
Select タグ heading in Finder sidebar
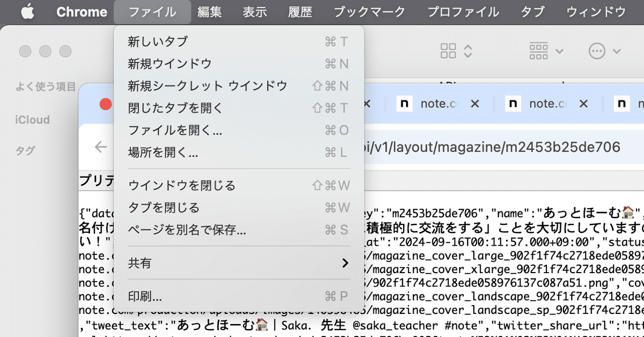click(25, 151)
